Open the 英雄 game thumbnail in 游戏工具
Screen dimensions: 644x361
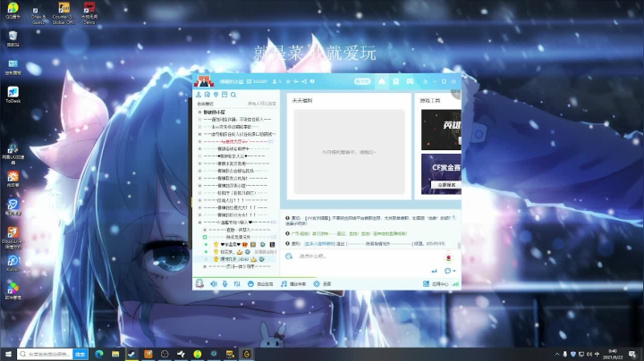coord(441,130)
